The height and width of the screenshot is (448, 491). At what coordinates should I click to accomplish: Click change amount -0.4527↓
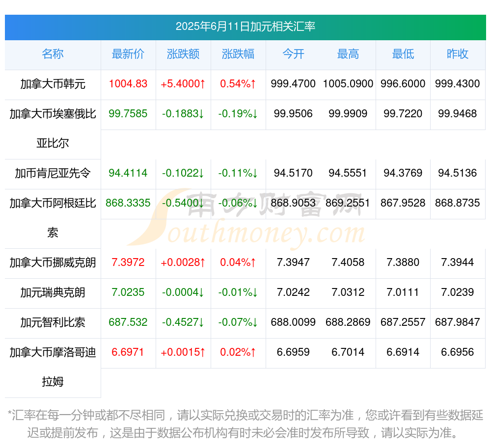[x=183, y=322]
